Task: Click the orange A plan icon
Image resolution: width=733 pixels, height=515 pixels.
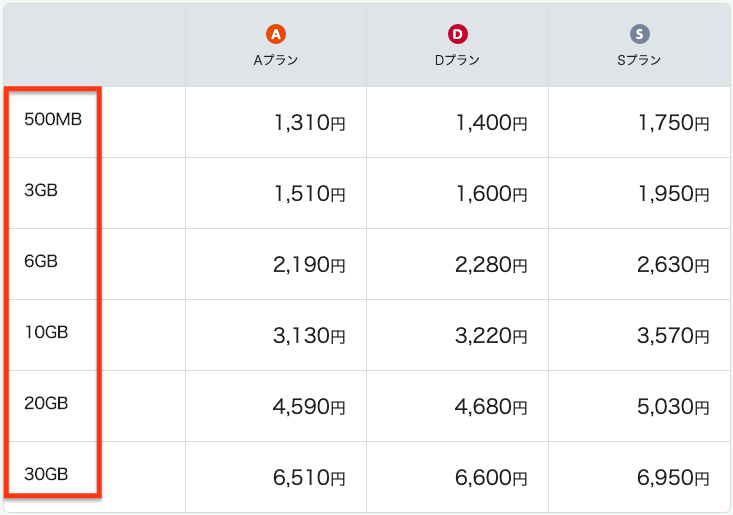Action: [x=276, y=34]
